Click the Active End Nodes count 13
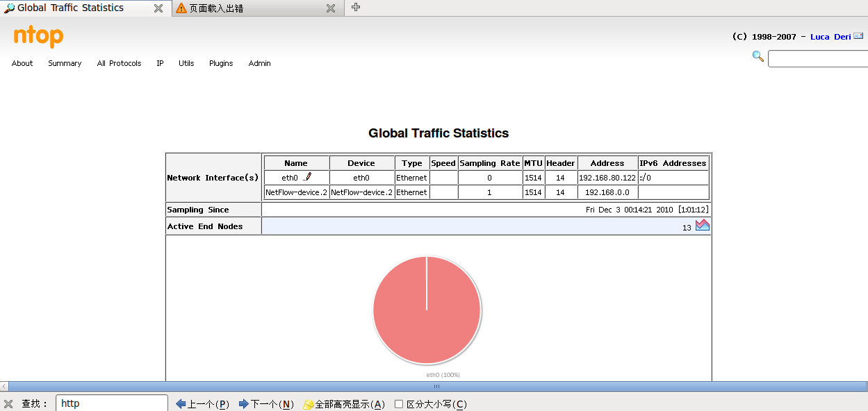Screen dimensions: 868x411 tap(687, 228)
